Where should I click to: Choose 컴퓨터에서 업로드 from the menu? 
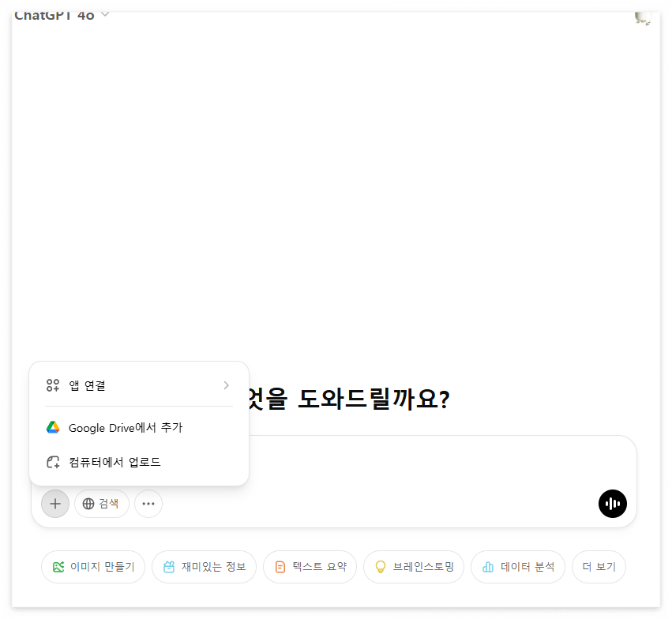point(115,462)
